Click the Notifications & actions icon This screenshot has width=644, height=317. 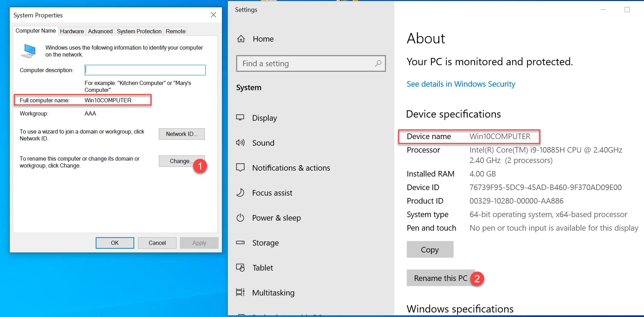click(x=240, y=168)
